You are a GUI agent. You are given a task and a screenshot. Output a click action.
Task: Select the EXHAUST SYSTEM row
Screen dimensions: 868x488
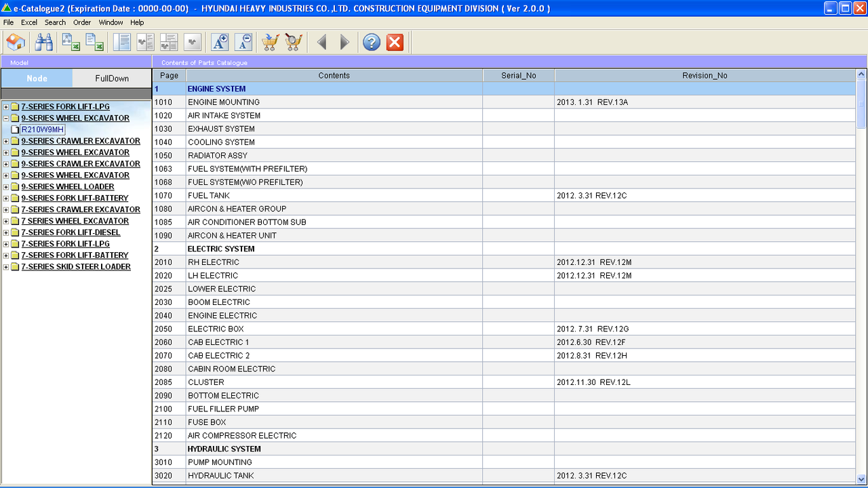click(504, 129)
